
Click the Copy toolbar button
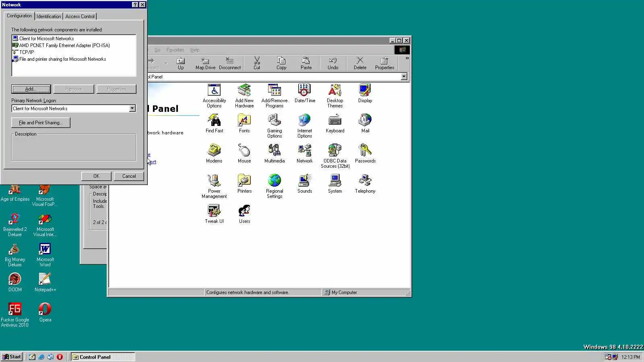[x=281, y=63]
